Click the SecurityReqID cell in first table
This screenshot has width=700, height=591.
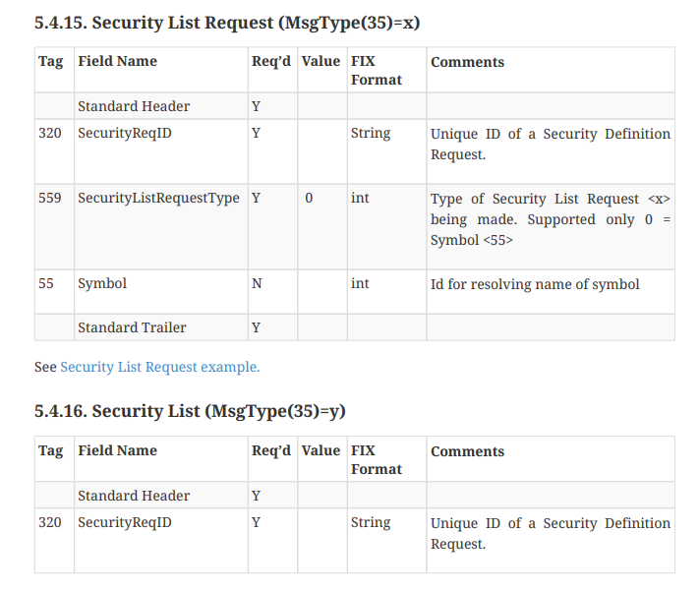click(x=161, y=151)
